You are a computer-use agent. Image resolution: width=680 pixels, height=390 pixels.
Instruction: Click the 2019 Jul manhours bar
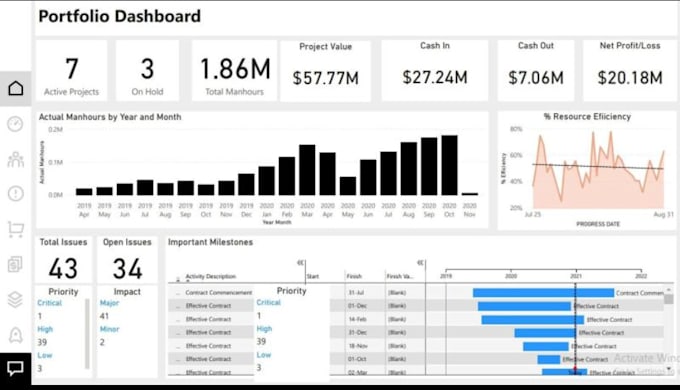(145, 187)
